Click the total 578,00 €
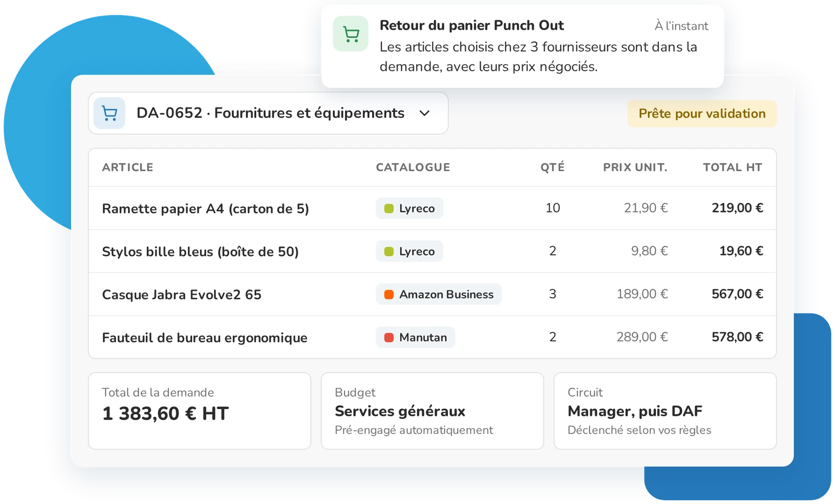This screenshot has height=504, width=835. pos(737,337)
